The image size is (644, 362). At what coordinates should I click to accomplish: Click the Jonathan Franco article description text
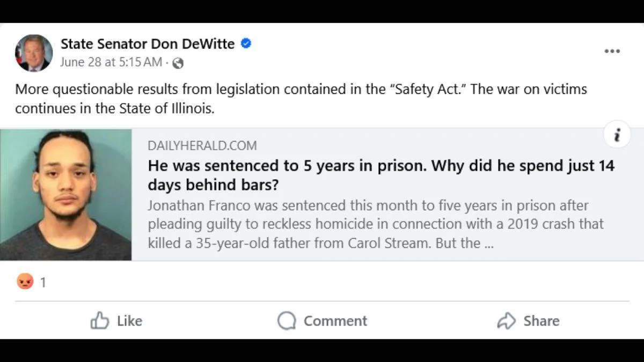376,224
